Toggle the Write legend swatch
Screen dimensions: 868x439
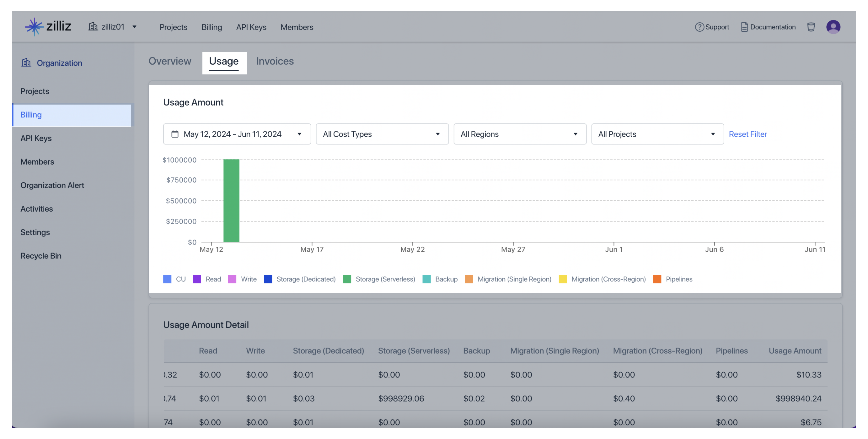tap(232, 279)
